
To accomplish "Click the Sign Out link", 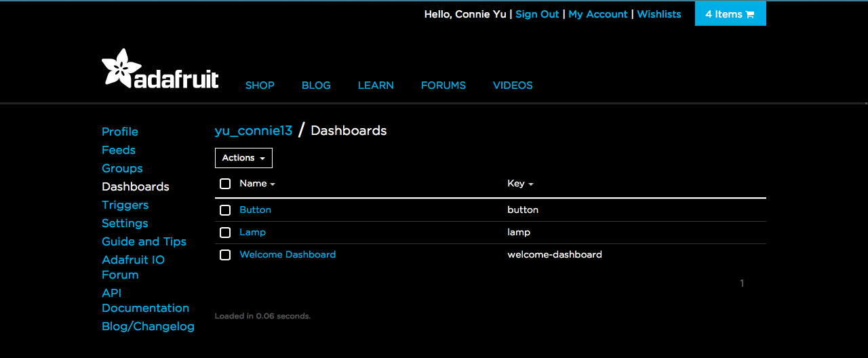I will 537,14.
